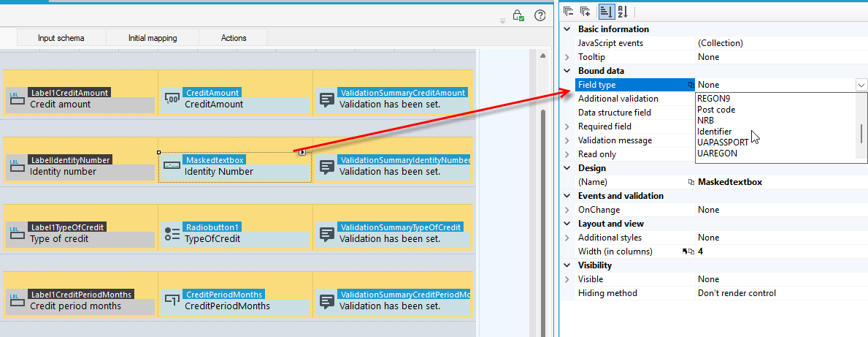Click the icons beside Width (in columns)
The width and height of the screenshot is (868, 337).
click(x=688, y=251)
